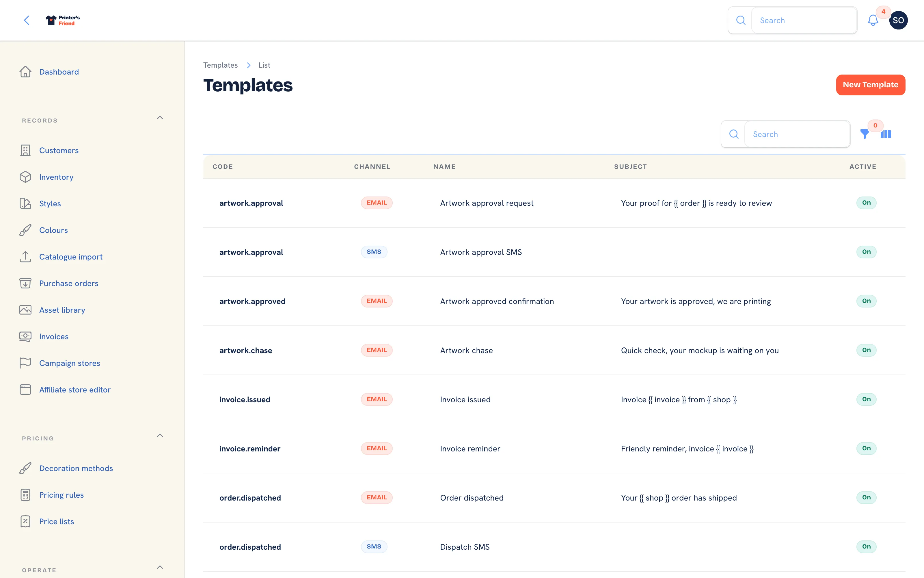Viewport: 924px width, 578px height.
Task: Click the New Template button
Action: (870, 85)
